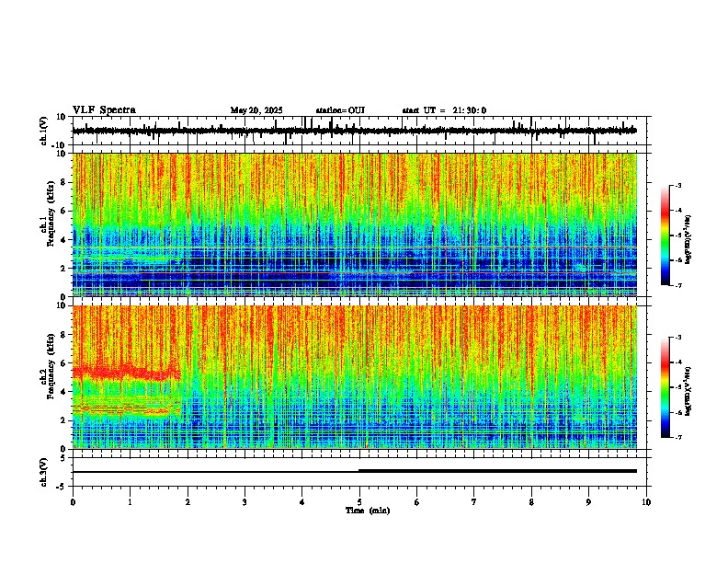Click the time axis tick label '2'
The image size is (728, 563).
188,502
